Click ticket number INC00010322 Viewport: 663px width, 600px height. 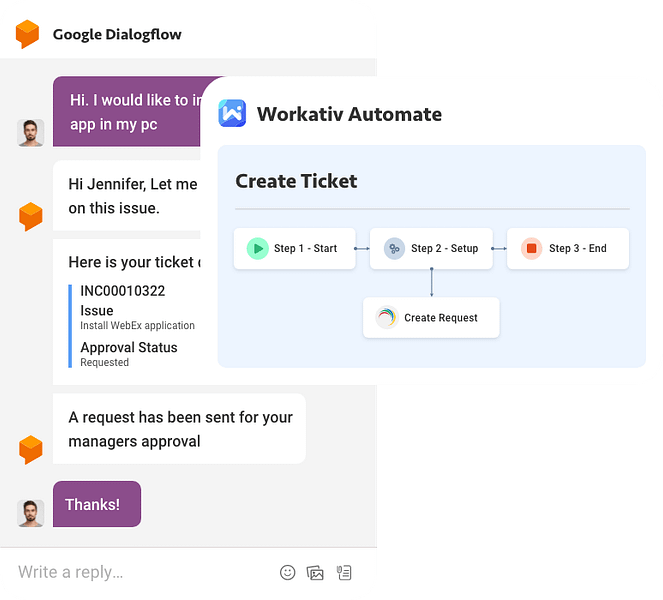pos(123,291)
